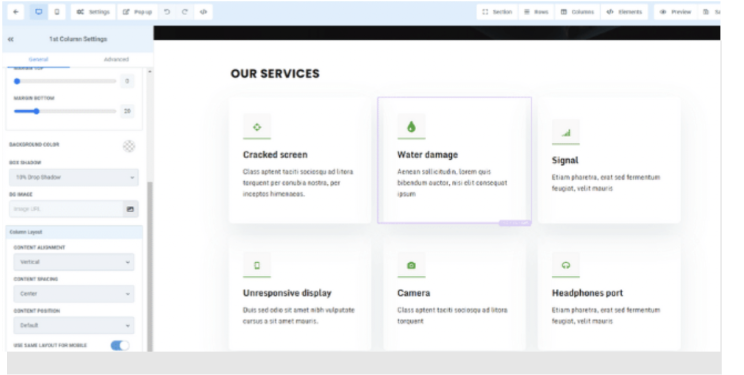Click the Unresponsive display title
Screen dimensions: 744x375
click(x=287, y=293)
